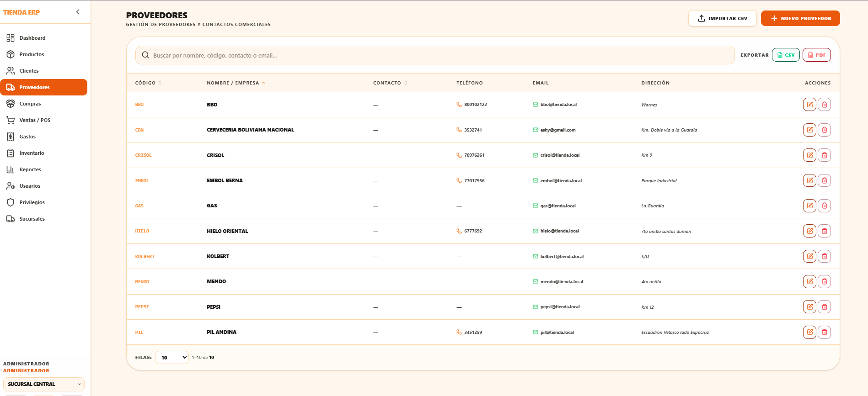Click the search magnifier icon
Screen dimensions: 868x396
(145, 55)
